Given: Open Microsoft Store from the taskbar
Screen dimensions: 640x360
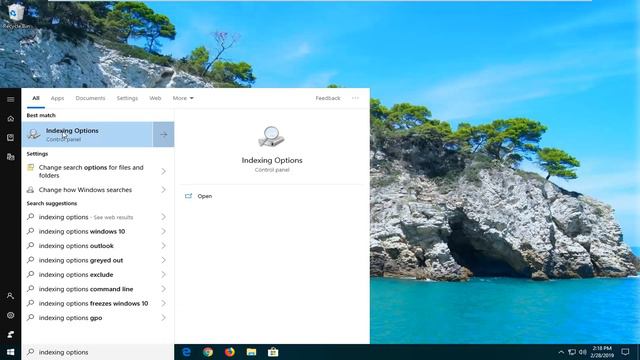Looking at the screenshot, I should [273, 352].
